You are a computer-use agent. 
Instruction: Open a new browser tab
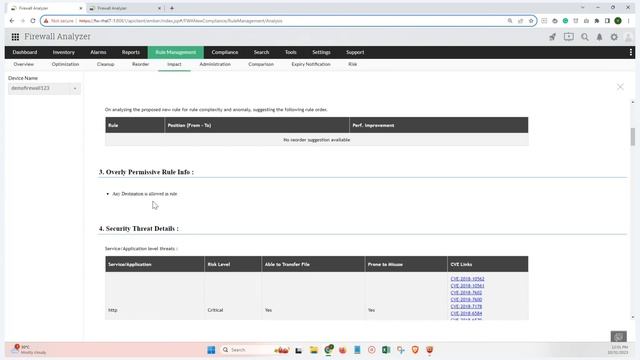(172, 8)
